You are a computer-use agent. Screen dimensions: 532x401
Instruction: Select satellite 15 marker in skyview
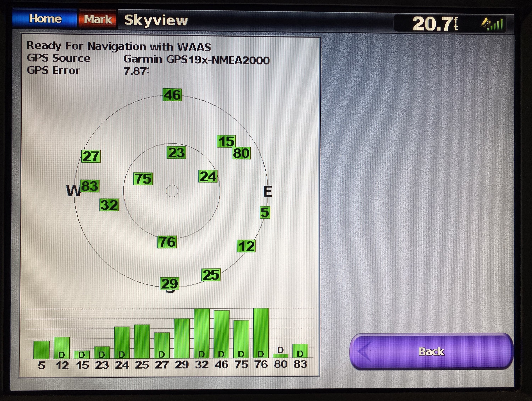226,141
